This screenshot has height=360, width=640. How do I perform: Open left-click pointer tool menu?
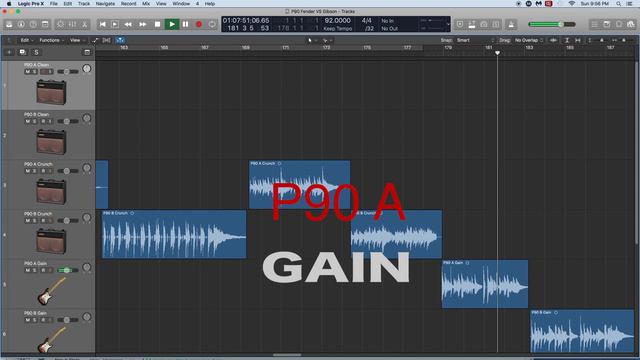pyautogui.click(x=312, y=40)
